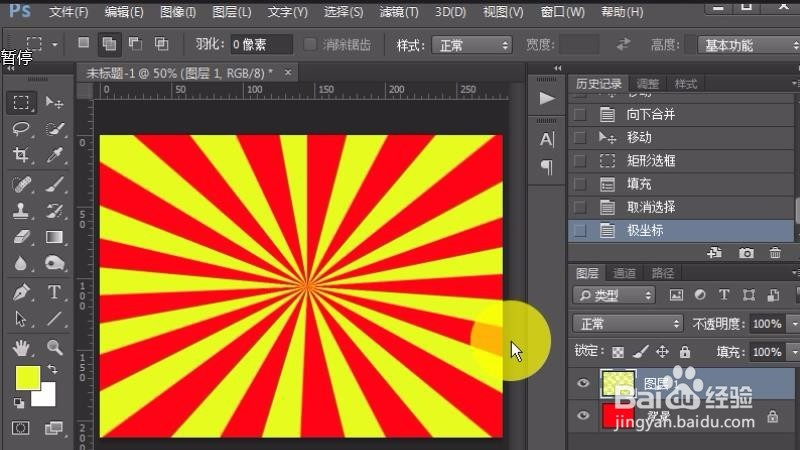This screenshot has width=800, height=450.
Task: Open the 图层(L) menu
Action: [x=232, y=11]
